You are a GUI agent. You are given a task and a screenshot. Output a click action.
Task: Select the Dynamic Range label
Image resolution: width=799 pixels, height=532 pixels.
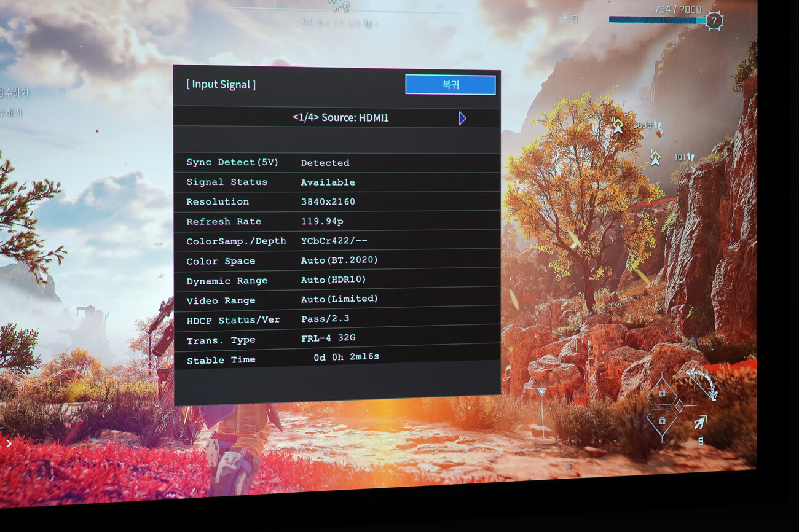pos(227,281)
